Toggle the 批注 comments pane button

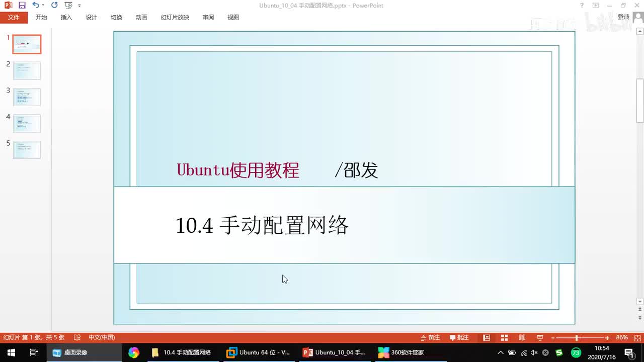(459, 337)
